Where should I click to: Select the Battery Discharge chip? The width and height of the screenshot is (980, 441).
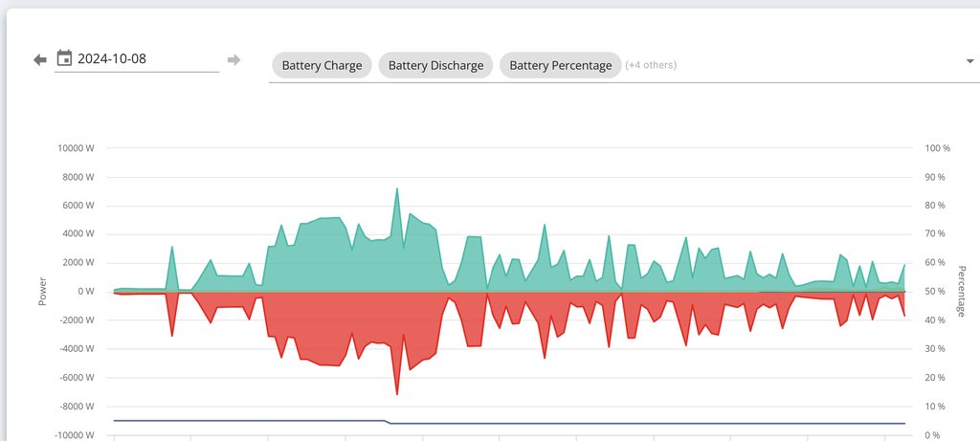435,65
